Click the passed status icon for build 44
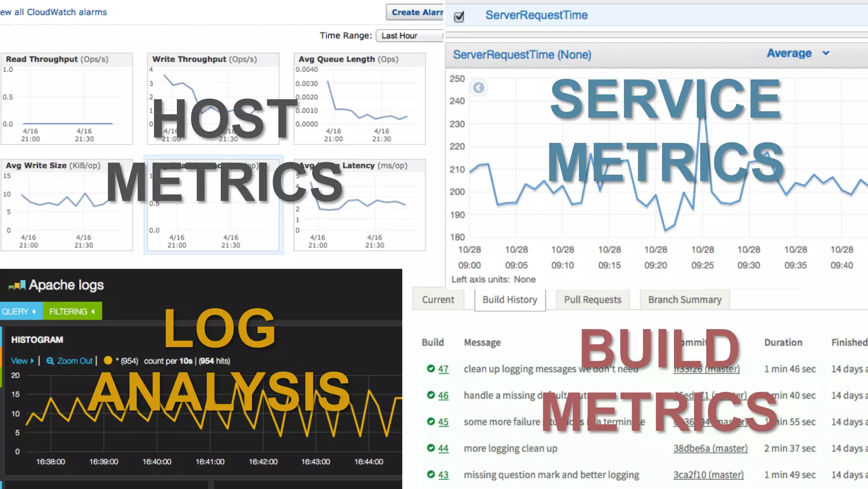Image resolution: width=868 pixels, height=489 pixels. (x=431, y=448)
